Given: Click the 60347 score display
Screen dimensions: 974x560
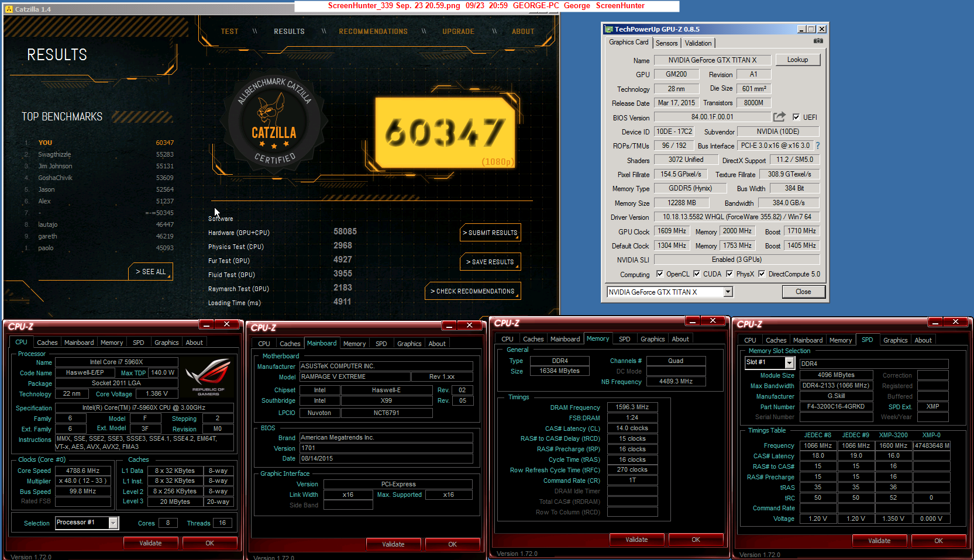Looking at the screenshot, I should (445, 132).
